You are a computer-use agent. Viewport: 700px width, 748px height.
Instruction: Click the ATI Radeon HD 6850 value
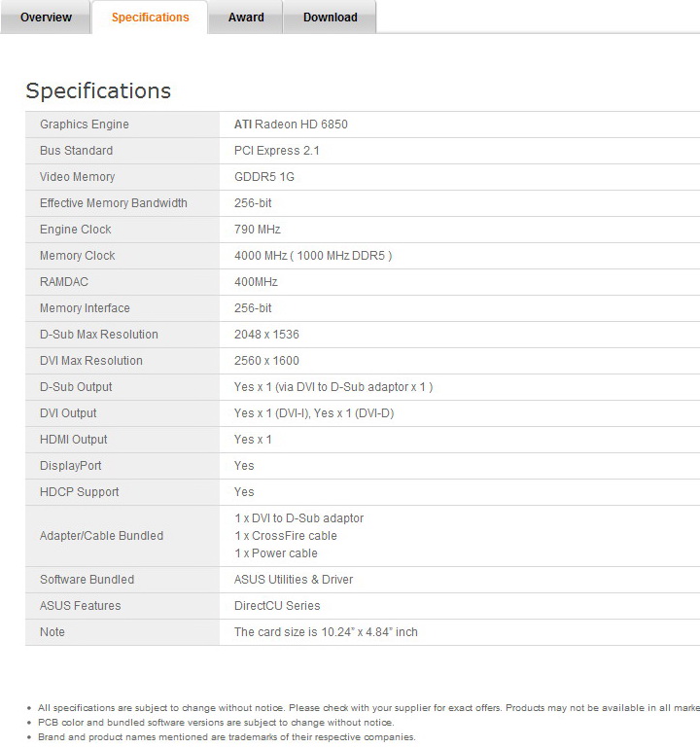pyautogui.click(x=291, y=125)
